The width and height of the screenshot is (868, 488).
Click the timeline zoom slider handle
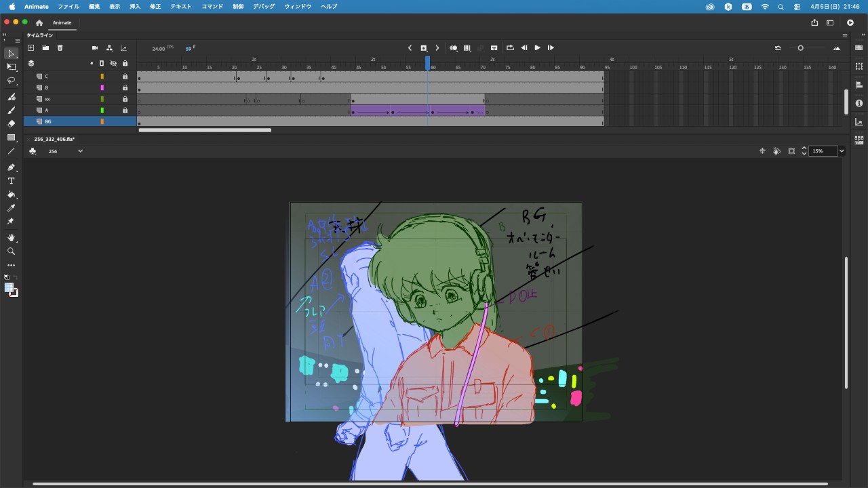pyautogui.click(x=801, y=48)
